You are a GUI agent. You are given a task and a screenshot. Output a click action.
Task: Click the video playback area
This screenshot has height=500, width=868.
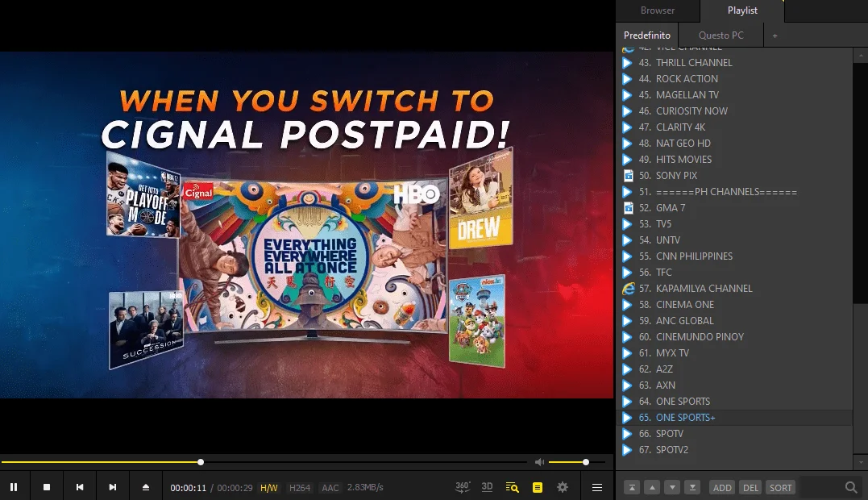307,225
